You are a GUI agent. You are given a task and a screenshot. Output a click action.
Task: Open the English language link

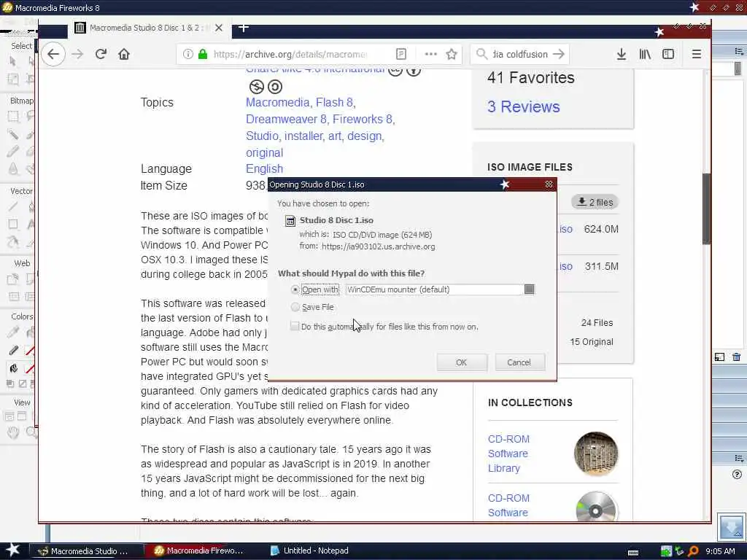coord(264,168)
